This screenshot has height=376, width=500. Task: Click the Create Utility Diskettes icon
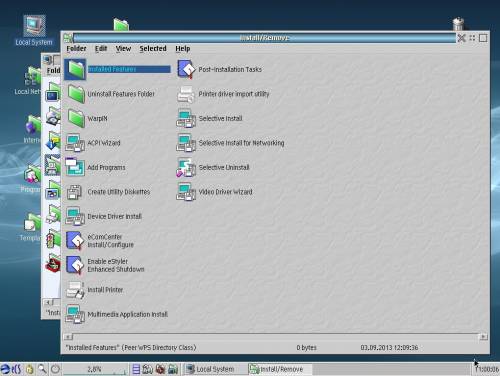point(75,192)
